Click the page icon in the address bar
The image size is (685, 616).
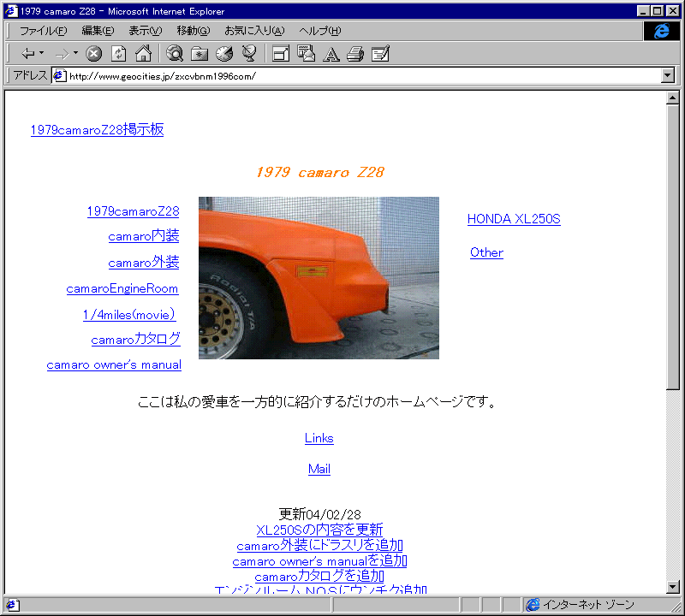point(59,76)
